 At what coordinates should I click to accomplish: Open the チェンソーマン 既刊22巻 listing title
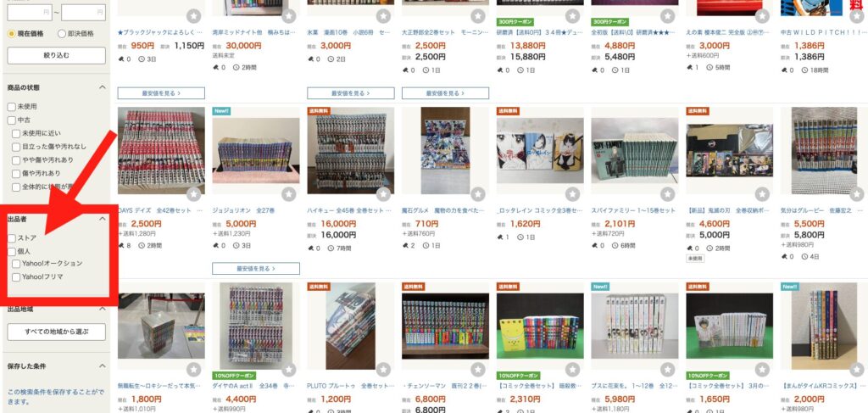point(445,385)
